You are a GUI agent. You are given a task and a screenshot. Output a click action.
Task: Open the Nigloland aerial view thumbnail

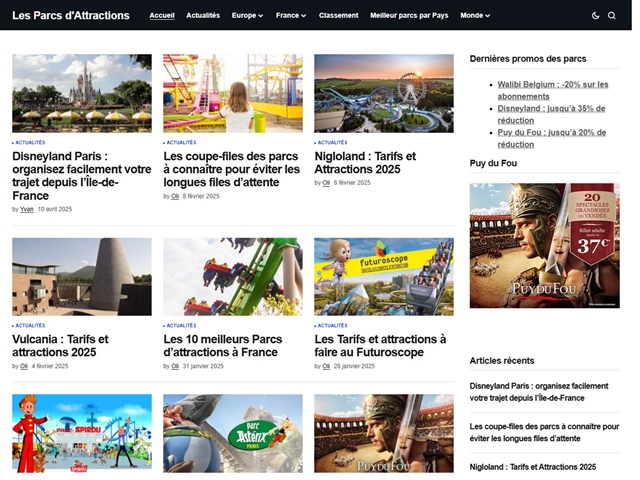(x=384, y=93)
